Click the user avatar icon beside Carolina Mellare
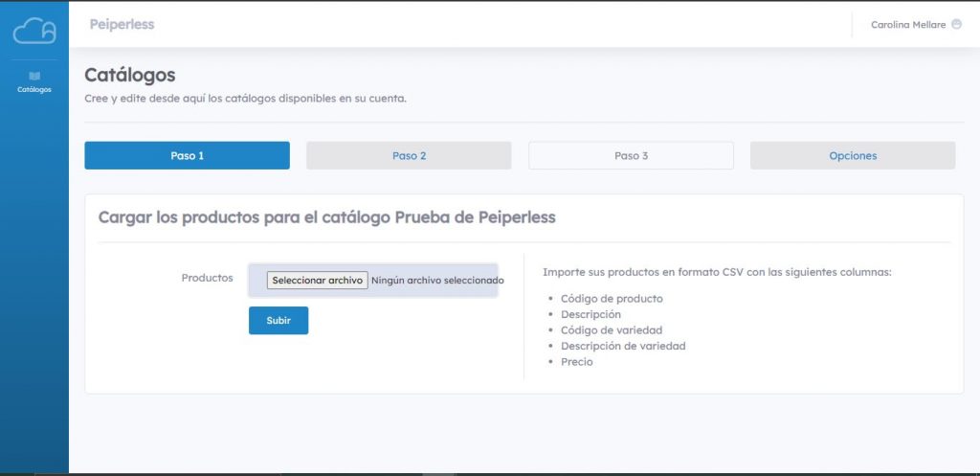 click(x=956, y=24)
